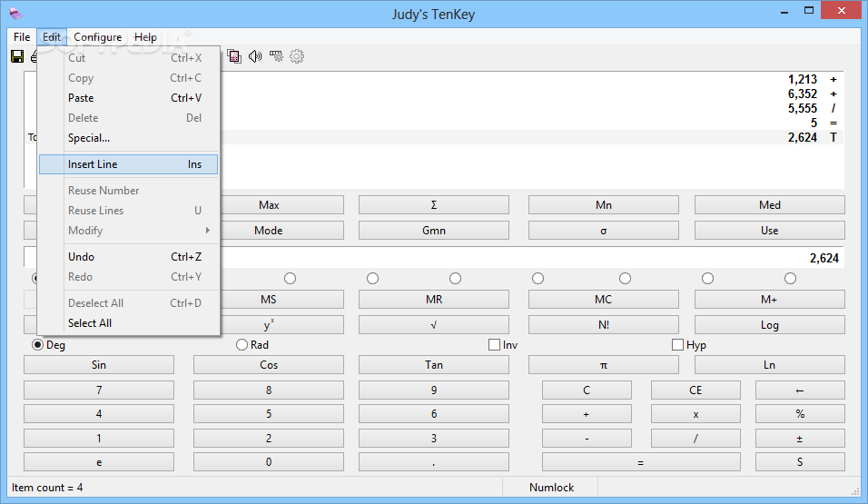Viewport: 868px width, 504px height.
Task: Click the Med median button
Action: point(769,205)
